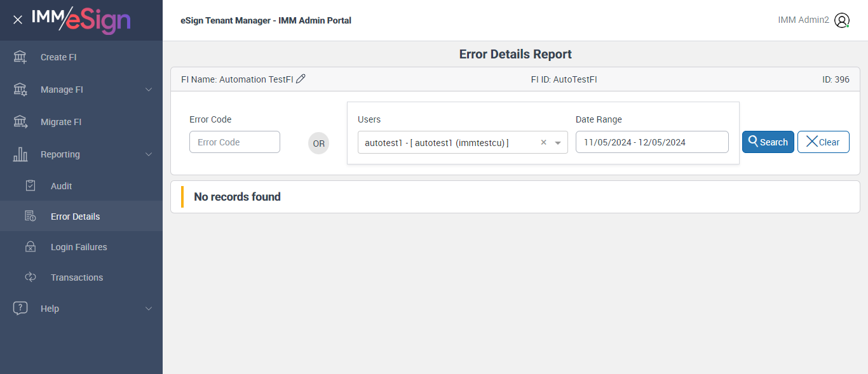This screenshot has width=868, height=374.
Task: Click the Reporting bar chart icon
Action: click(20, 154)
